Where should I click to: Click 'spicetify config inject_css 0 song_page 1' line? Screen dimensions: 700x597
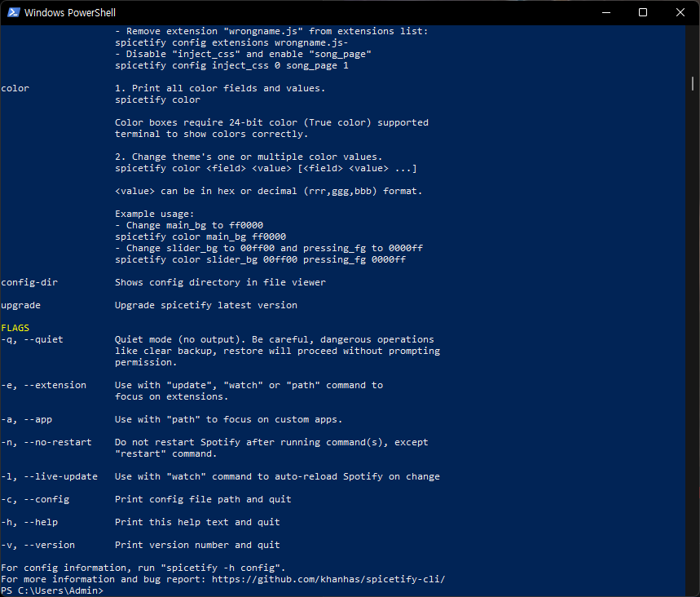(231, 66)
